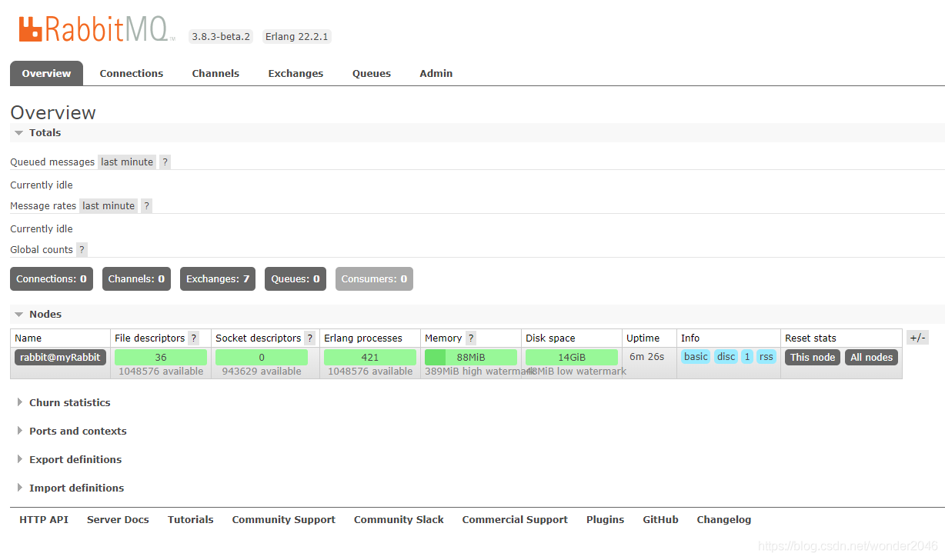This screenshot has height=560, width=945.
Task: Open the Tutorials link
Action: point(191,520)
